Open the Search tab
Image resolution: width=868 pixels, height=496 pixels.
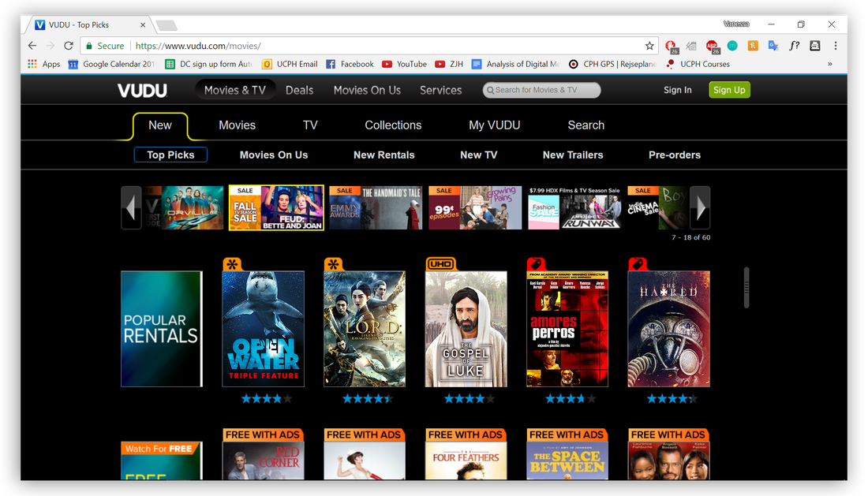click(586, 125)
